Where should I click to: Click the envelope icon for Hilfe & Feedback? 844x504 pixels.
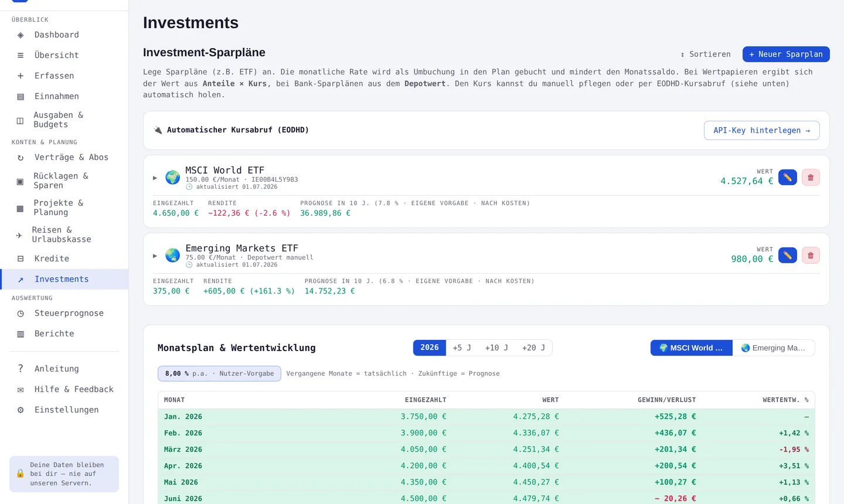pos(21,390)
